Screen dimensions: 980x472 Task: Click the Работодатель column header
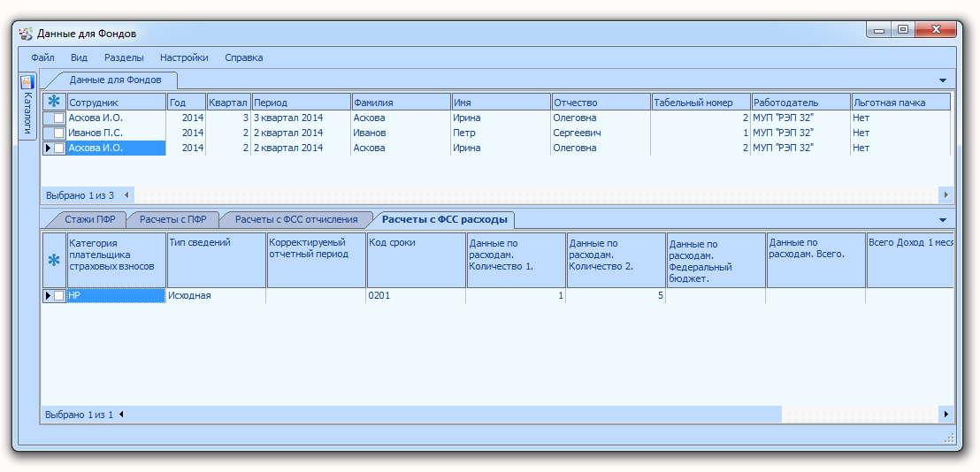point(800,103)
